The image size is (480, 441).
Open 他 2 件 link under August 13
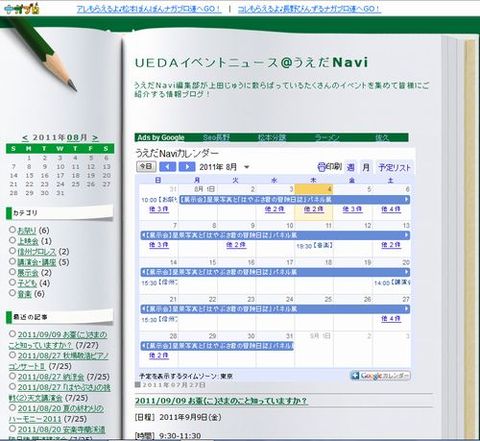click(x=391, y=245)
